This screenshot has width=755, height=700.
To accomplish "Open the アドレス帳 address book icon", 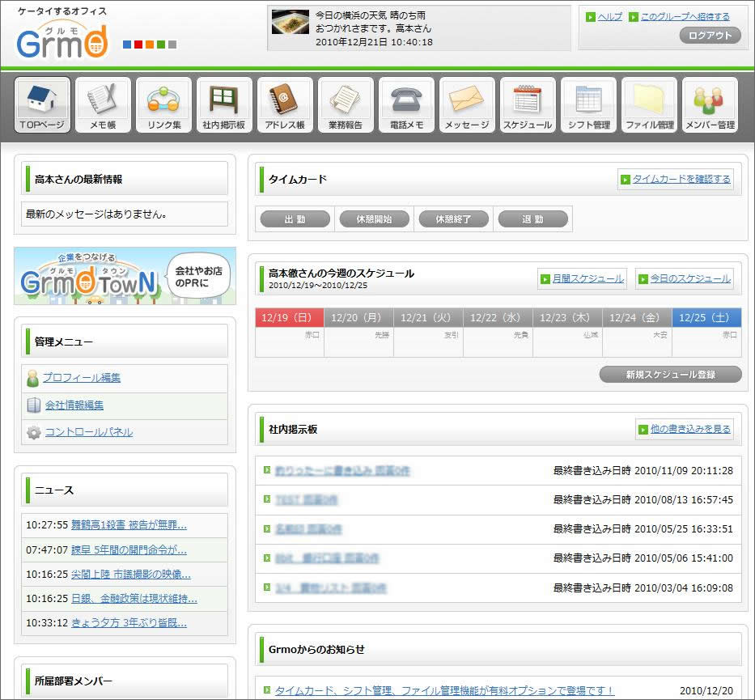I will (x=285, y=105).
